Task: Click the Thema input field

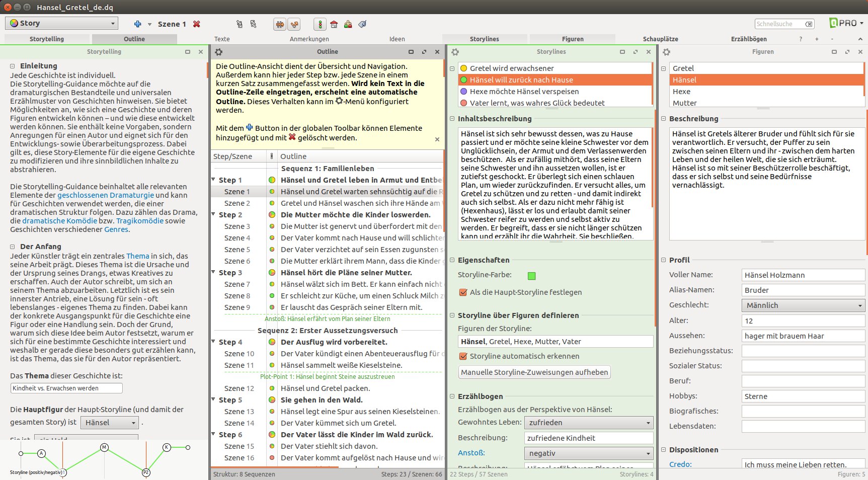Action: pyautogui.click(x=66, y=388)
